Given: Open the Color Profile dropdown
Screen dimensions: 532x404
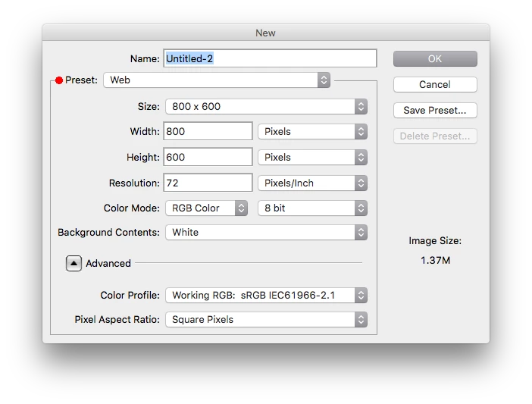Looking at the screenshot, I should click(x=266, y=296).
